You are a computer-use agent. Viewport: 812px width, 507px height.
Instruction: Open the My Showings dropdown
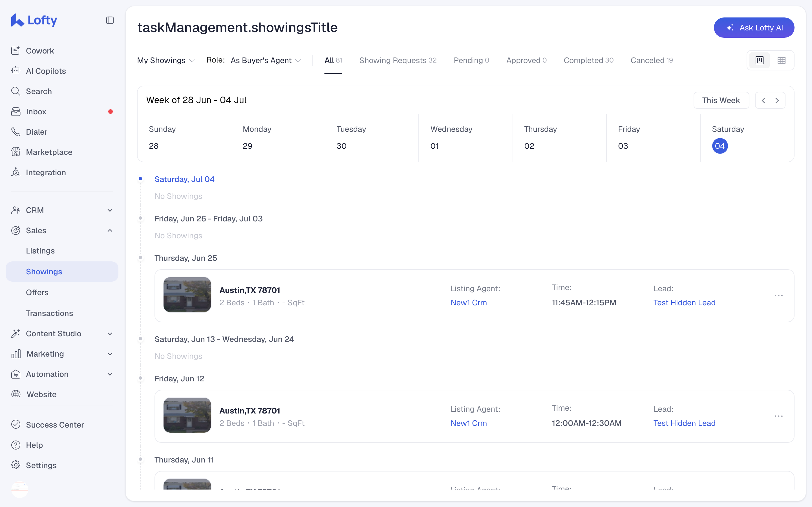[x=166, y=60]
